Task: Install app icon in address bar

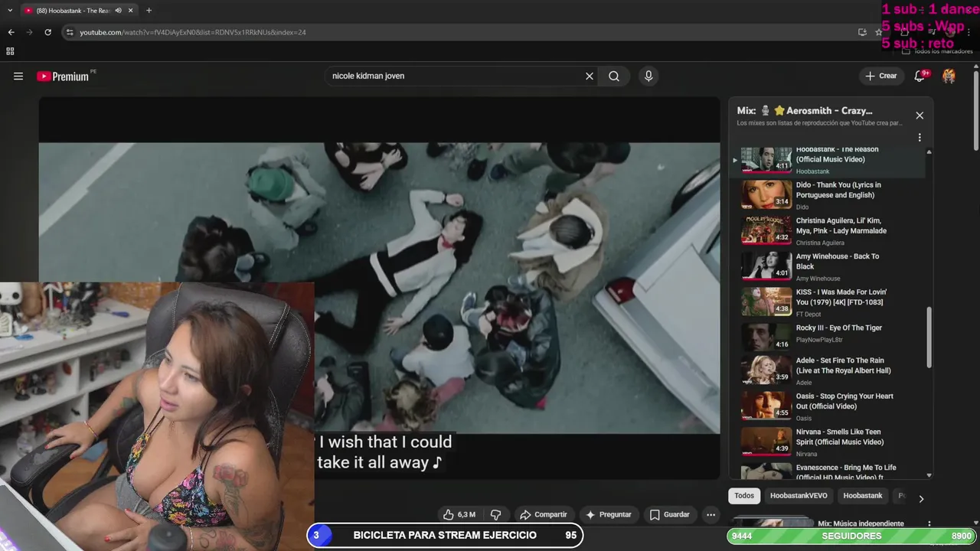Action: 862,32
